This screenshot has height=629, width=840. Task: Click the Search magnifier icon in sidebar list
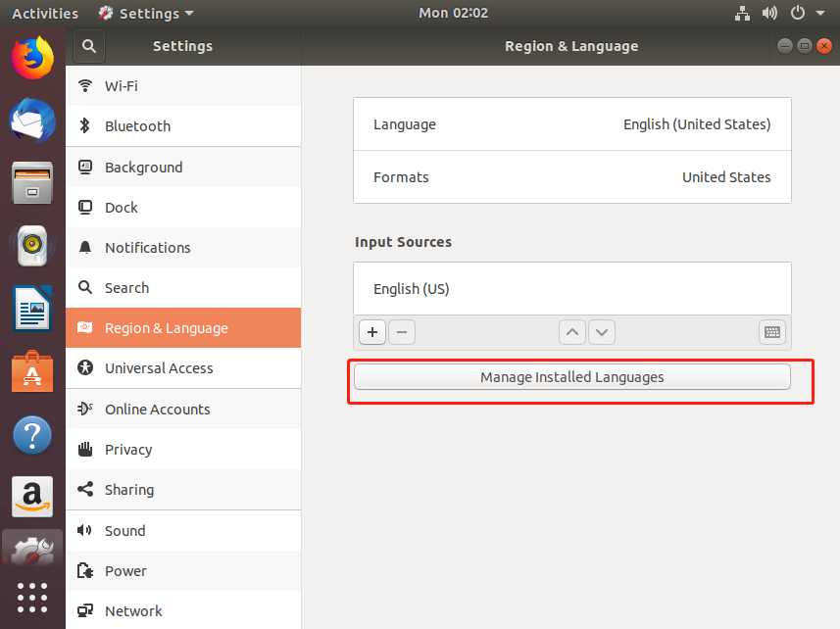[85, 287]
